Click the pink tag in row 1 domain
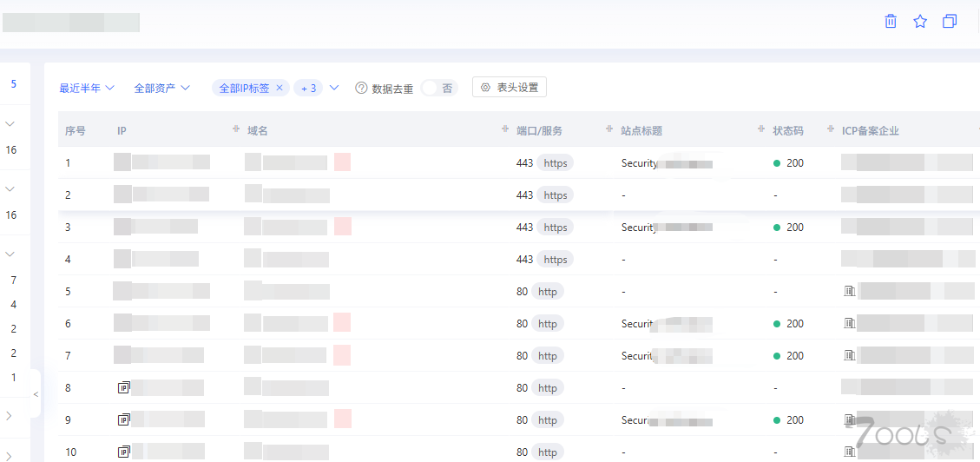The image size is (980, 462). [x=343, y=162]
